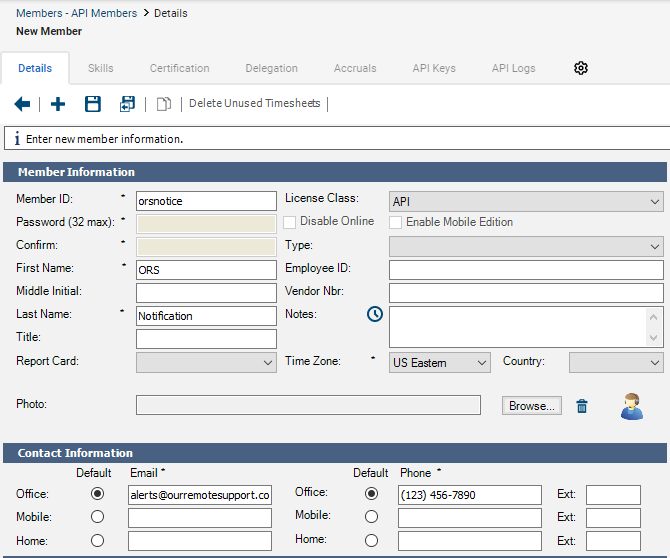Click the Mobile phone Ext field
Screen dimensions: 670x558
613,518
